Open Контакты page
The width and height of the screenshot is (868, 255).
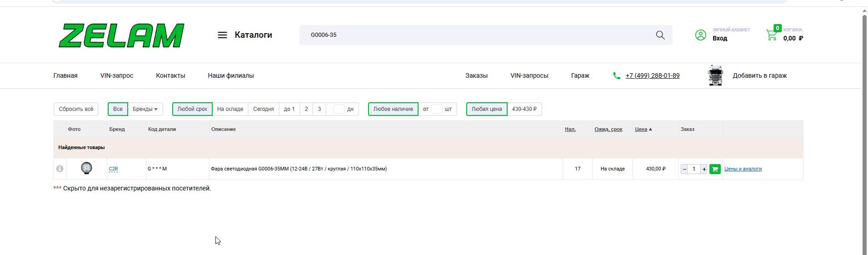170,76
